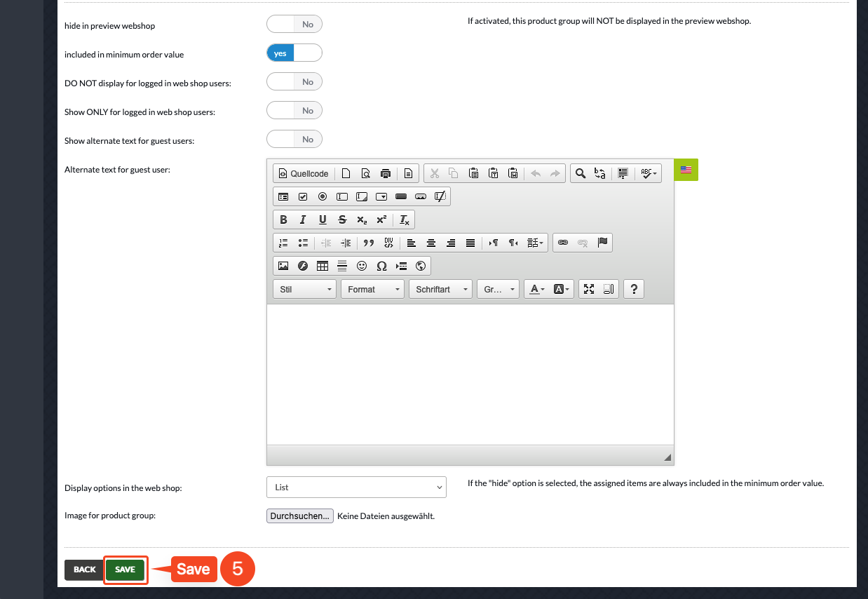Insert a special character omega
The width and height of the screenshot is (868, 599).
coord(381,266)
